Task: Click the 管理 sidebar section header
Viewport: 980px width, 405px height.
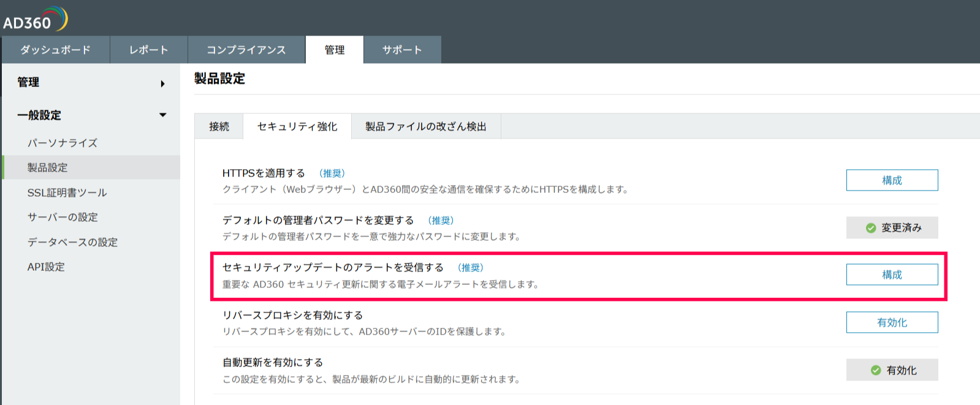Action: pos(28,82)
